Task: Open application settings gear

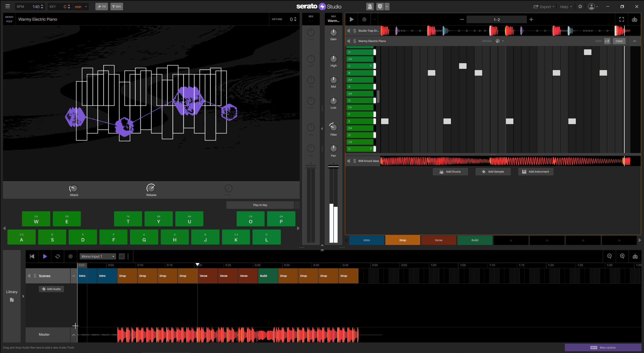Action: click(580, 7)
